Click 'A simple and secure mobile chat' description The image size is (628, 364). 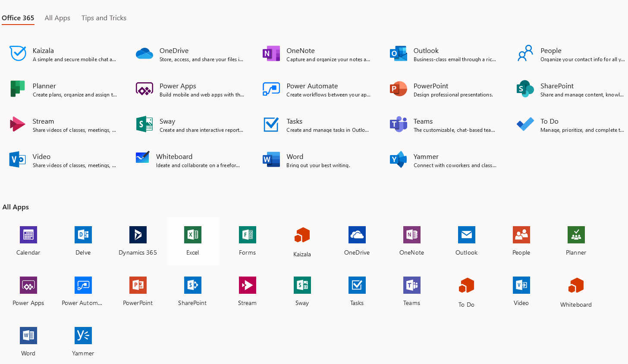74,59
